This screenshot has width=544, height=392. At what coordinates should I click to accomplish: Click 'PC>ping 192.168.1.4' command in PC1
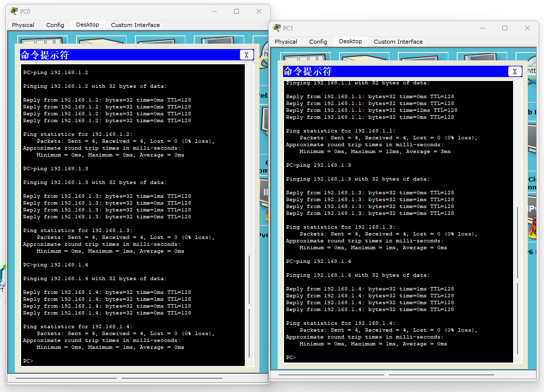(318, 261)
